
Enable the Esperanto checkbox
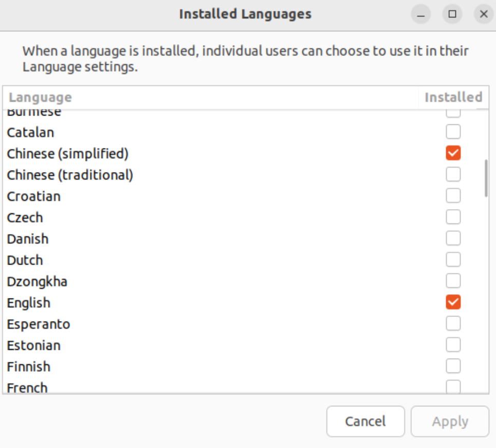(x=453, y=324)
